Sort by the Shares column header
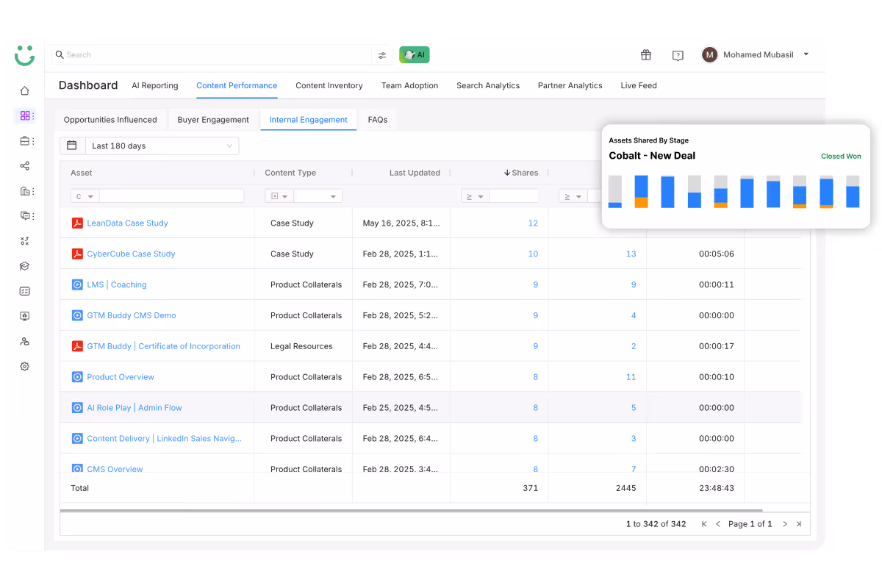 click(520, 173)
